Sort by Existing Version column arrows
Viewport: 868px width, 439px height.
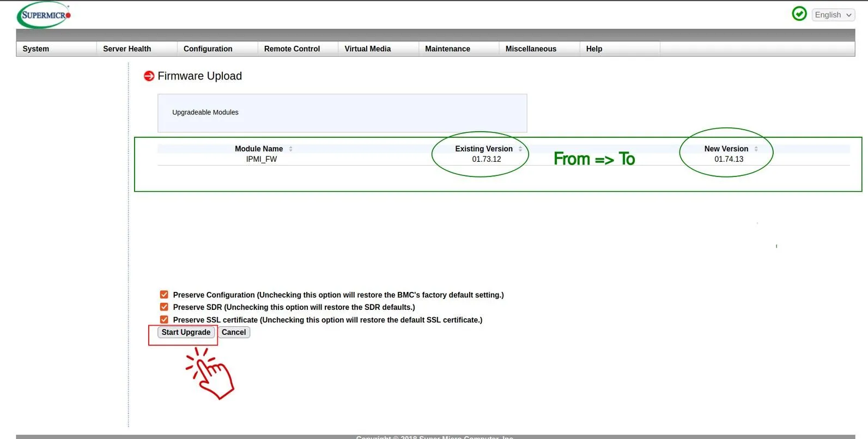[x=520, y=149]
